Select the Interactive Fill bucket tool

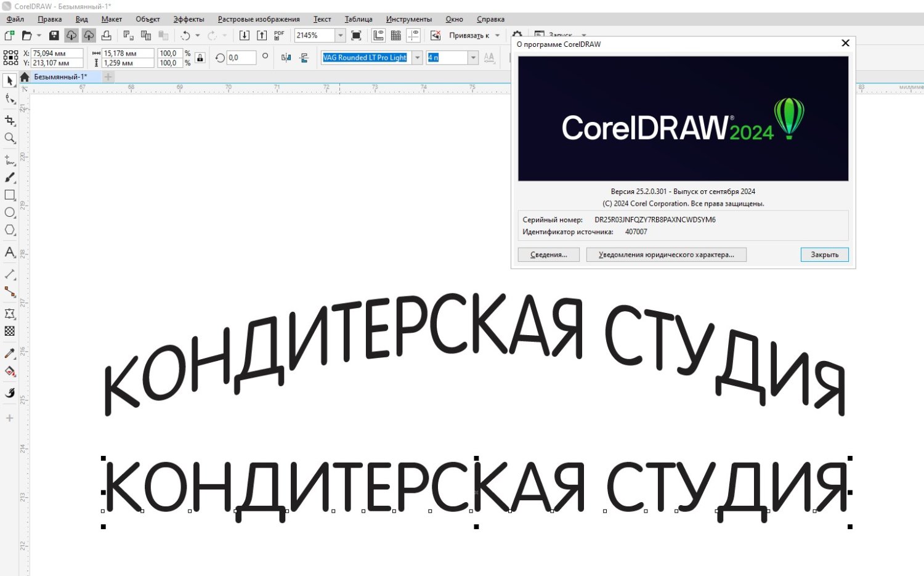(x=10, y=371)
